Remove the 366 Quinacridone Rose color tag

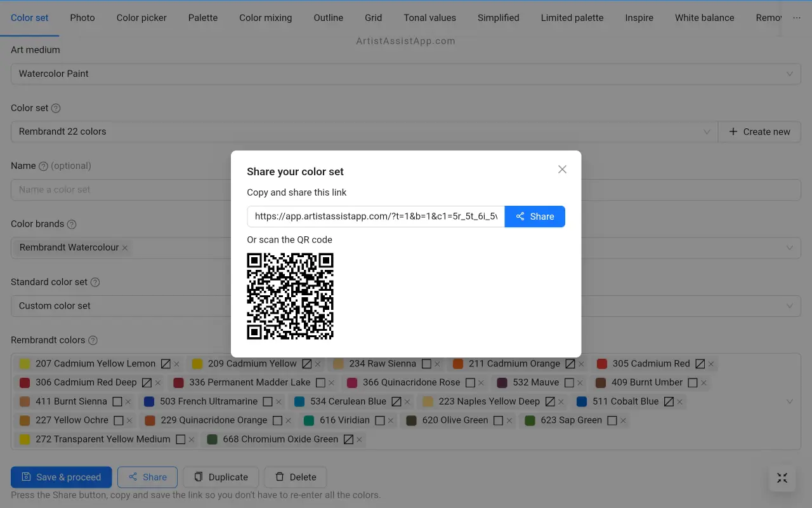481,383
